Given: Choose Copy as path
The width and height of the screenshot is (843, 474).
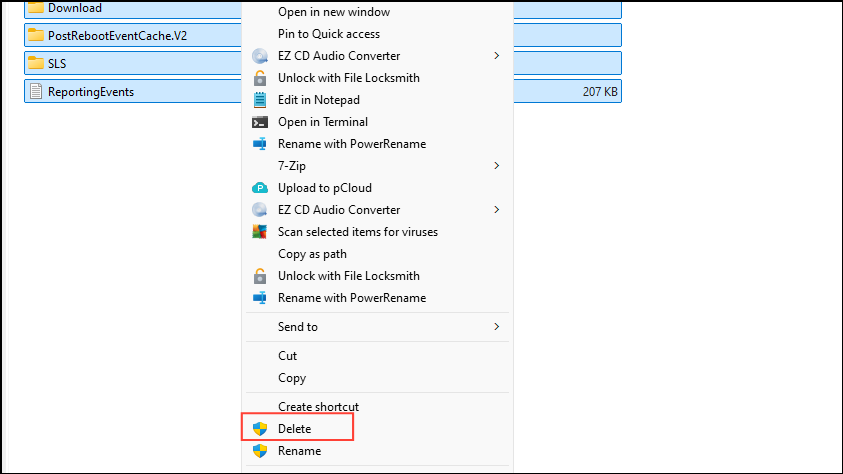Looking at the screenshot, I should click(312, 254).
